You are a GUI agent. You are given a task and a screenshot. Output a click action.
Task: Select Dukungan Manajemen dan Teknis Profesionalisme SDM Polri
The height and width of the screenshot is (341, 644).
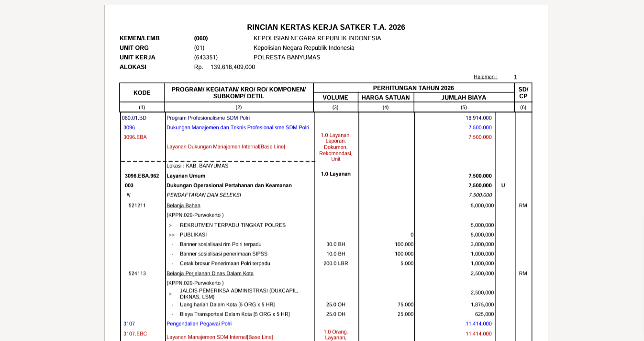(x=238, y=127)
